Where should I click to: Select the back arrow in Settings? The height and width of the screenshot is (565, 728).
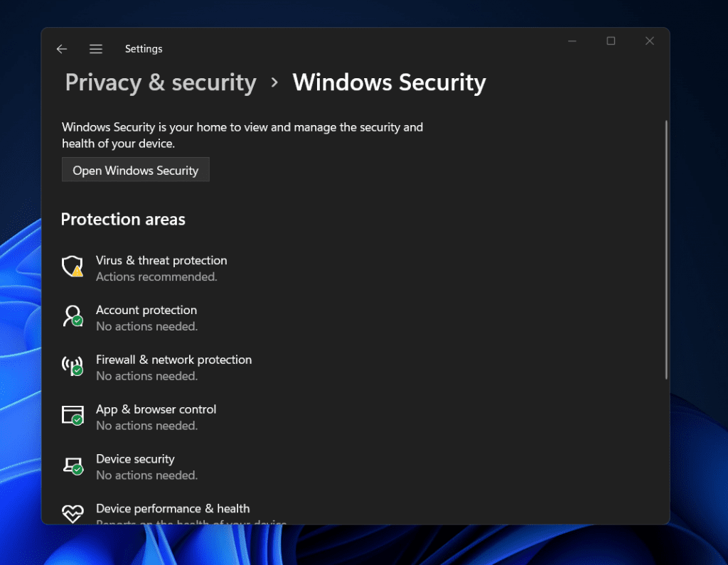point(62,49)
